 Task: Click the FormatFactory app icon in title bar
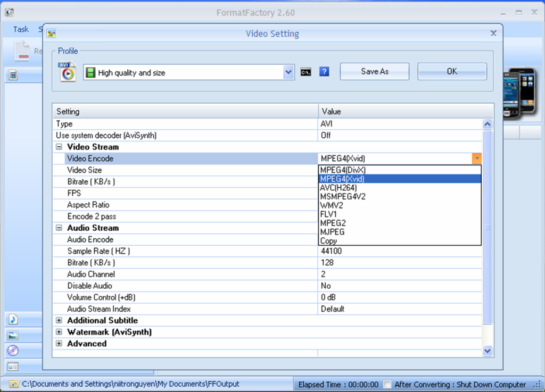10,13
